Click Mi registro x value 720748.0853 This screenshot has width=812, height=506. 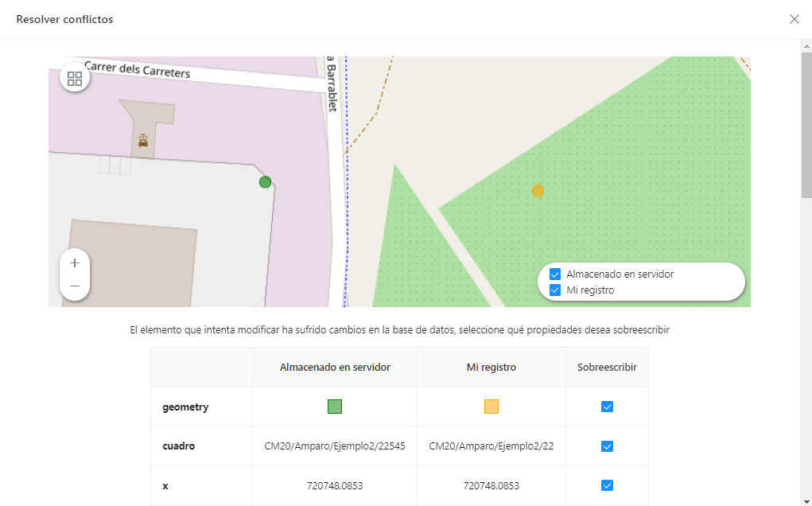tap(491, 486)
